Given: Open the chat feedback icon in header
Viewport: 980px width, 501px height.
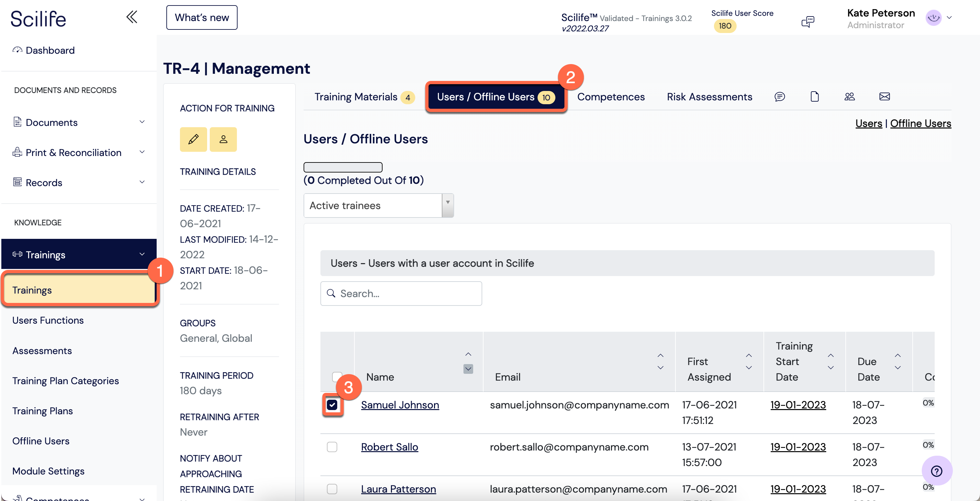Looking at the screenshot, I should tap(808, 22).
